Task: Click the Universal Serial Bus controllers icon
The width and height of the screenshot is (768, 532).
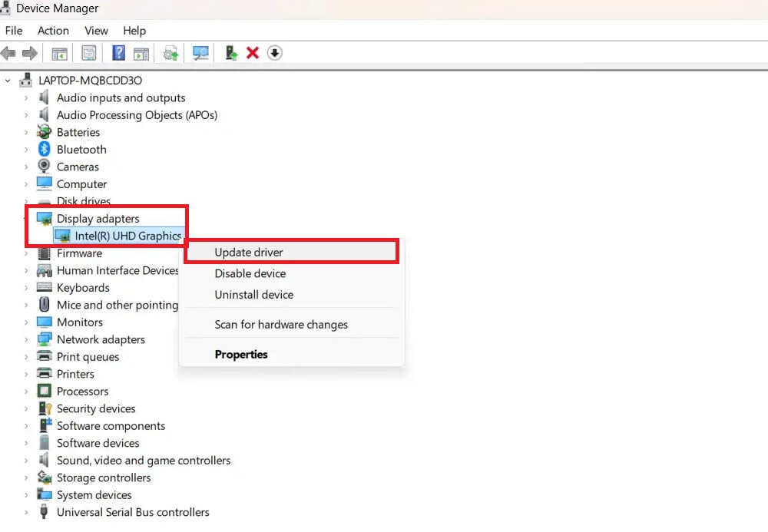Action: (x=44, y=512)
